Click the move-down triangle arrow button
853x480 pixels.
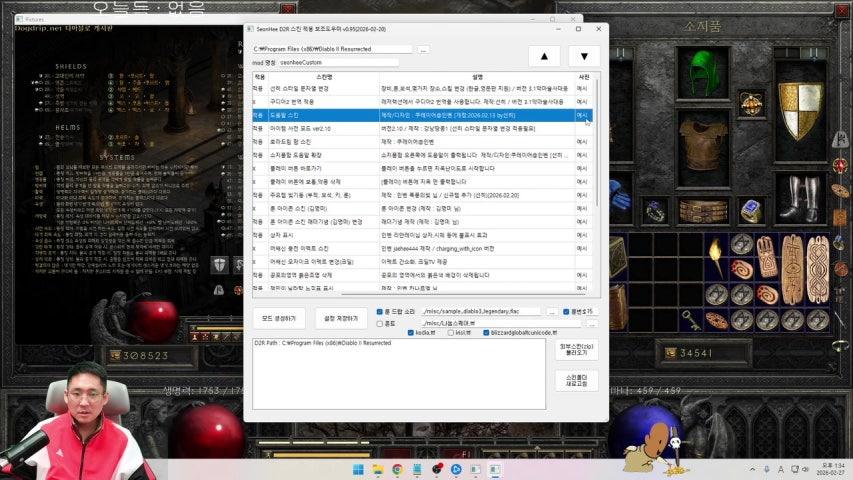(x=584, y=56)
